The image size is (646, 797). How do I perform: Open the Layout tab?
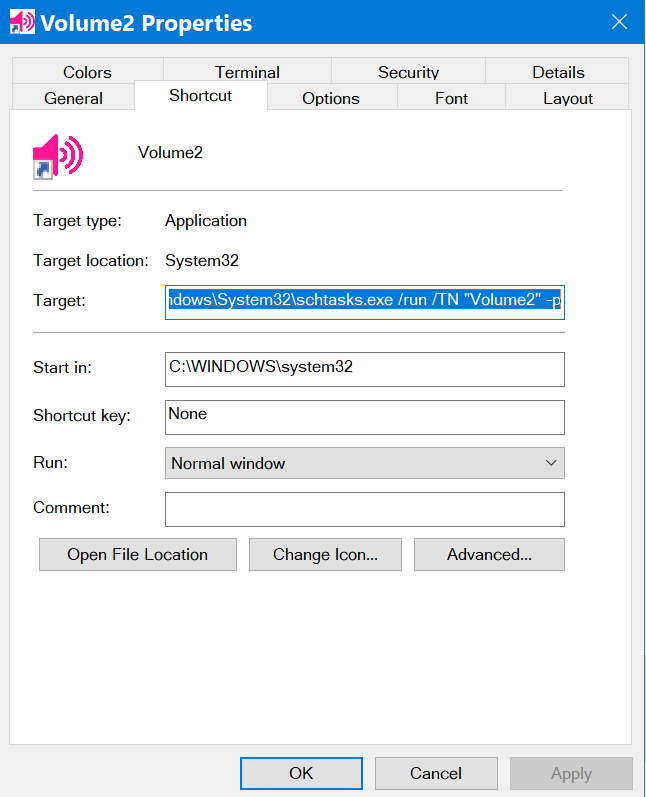pos(568,98)
